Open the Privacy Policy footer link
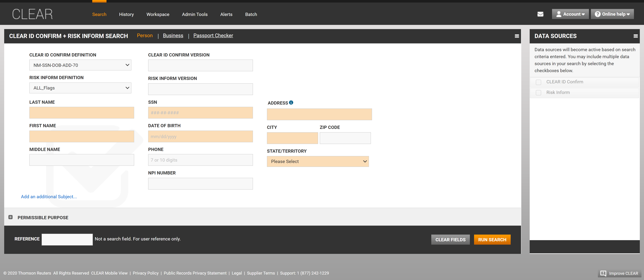Image resolution: width=644 pixels, height=280 pixels. tap(145, 273)
